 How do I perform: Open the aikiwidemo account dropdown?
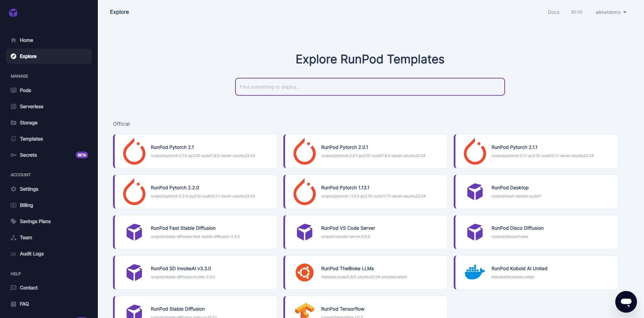point(611,12)
